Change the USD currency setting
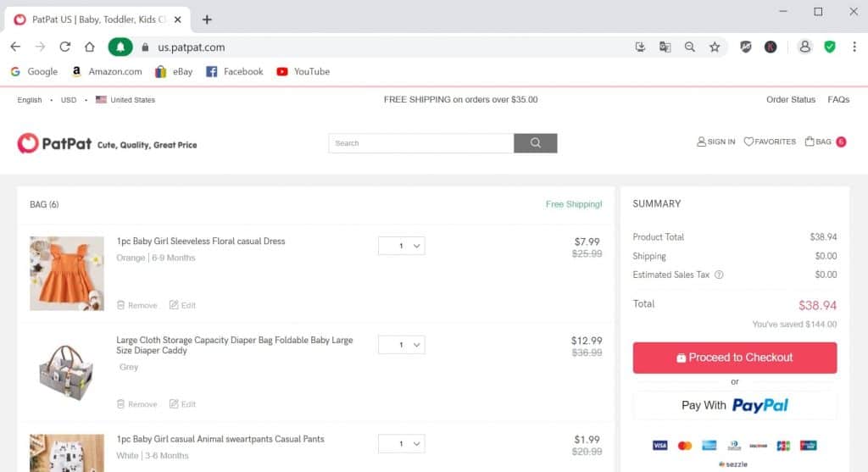Image resolution: width=868 pixels, height=472 pixels. point(69,100)
